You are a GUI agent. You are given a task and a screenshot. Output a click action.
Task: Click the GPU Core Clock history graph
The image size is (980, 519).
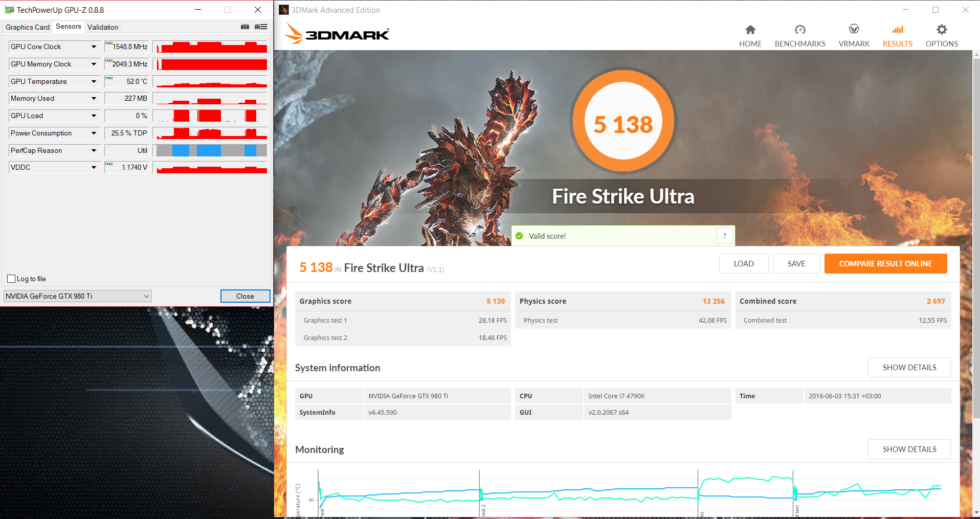(210, 47)
